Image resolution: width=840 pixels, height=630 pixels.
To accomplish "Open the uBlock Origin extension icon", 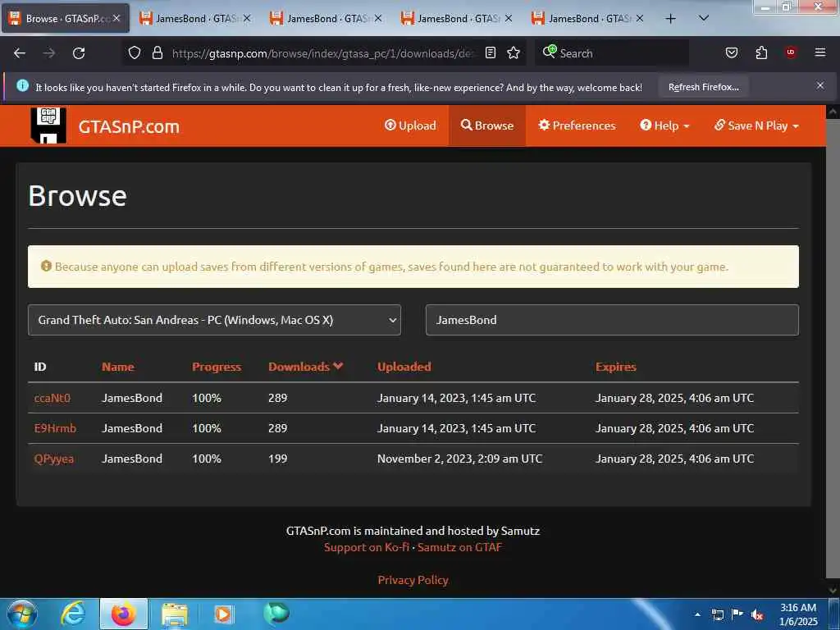I will [x=791, y=52].
